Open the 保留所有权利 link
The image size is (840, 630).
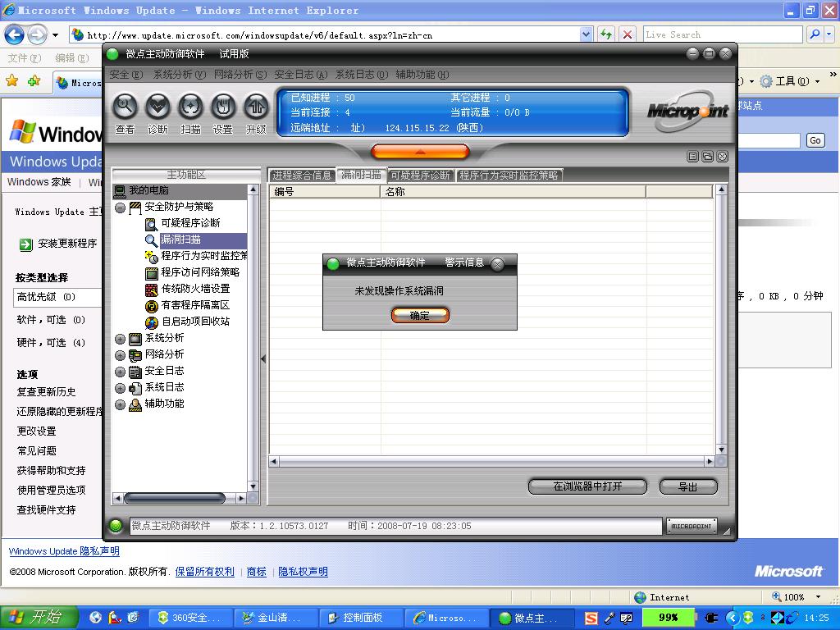point(204,572)
